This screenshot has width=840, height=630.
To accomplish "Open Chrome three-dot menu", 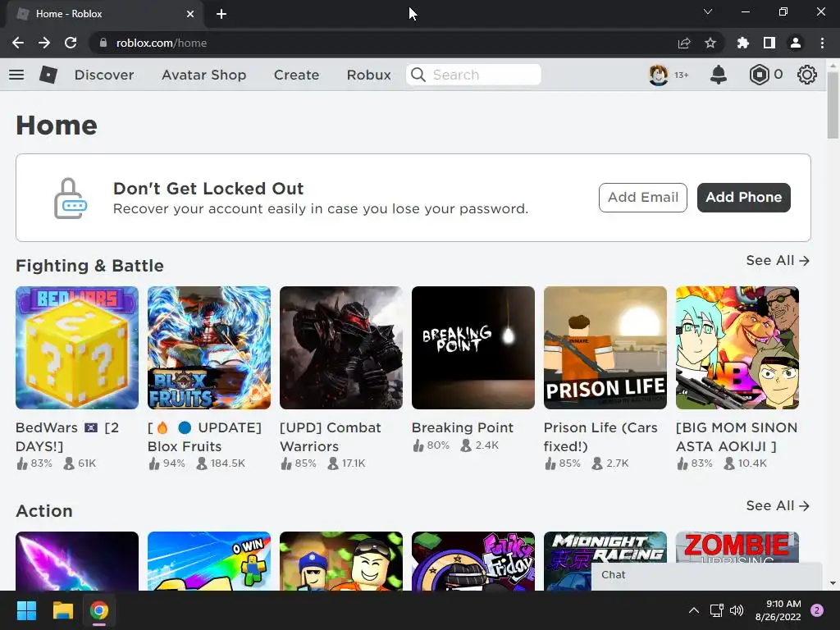I will click(822, 43).
